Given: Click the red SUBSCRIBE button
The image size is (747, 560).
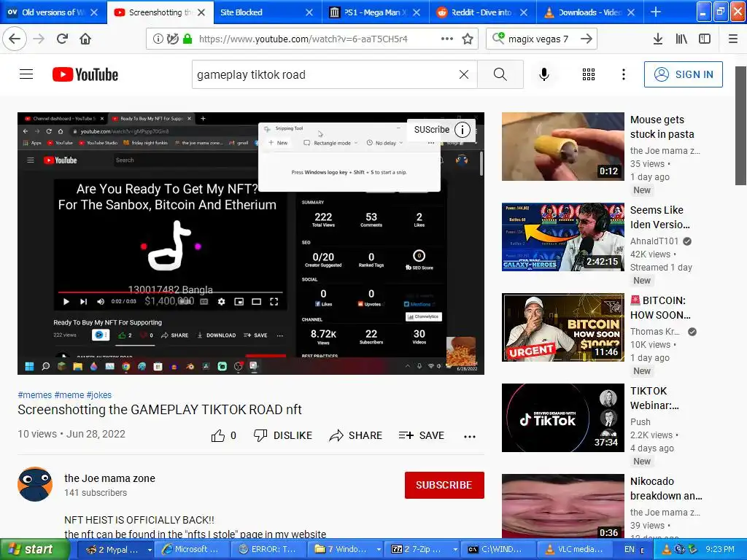Looking at the screenshot, I should click(x=444, y=485).
